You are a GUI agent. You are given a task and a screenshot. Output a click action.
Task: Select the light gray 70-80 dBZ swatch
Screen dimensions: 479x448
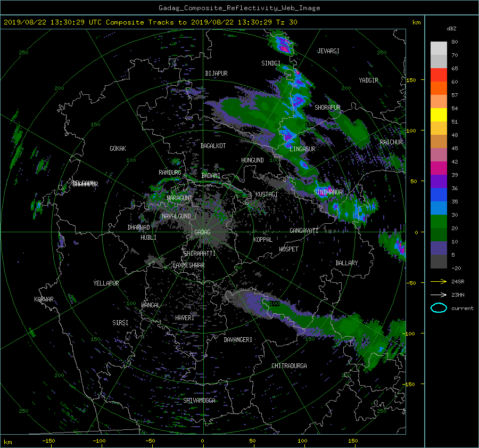pyautogui.click(x=439, y=48)
